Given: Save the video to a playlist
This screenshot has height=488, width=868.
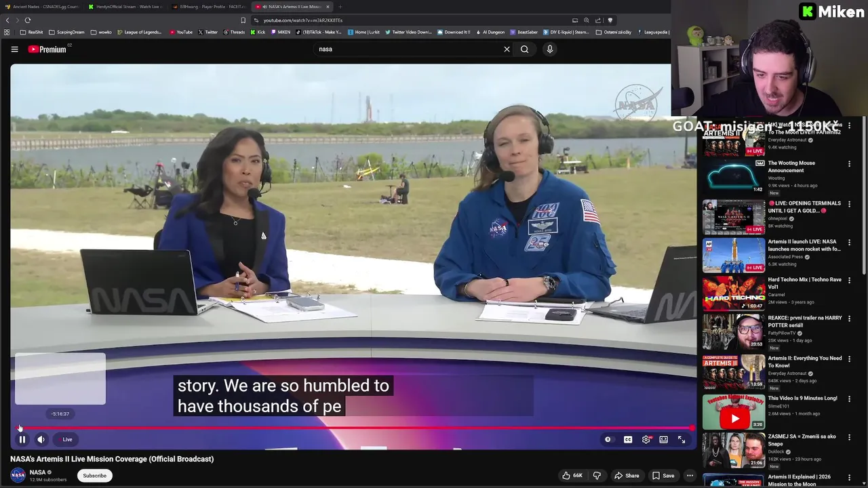Looking at the screenshot, I should (663, 476).
